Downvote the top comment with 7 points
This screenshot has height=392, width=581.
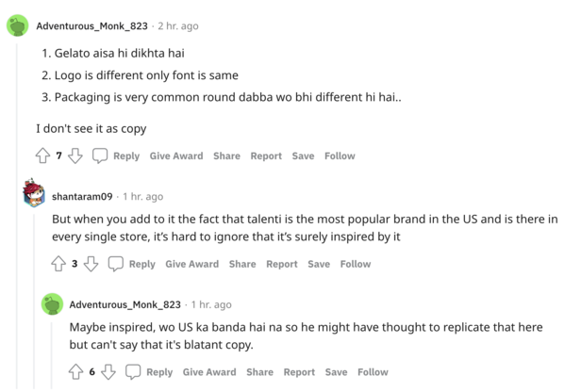(x=75, y=155)
